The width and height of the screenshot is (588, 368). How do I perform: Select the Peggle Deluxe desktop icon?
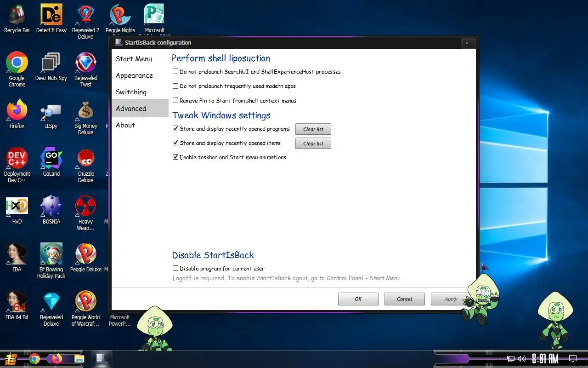[85, 258]
